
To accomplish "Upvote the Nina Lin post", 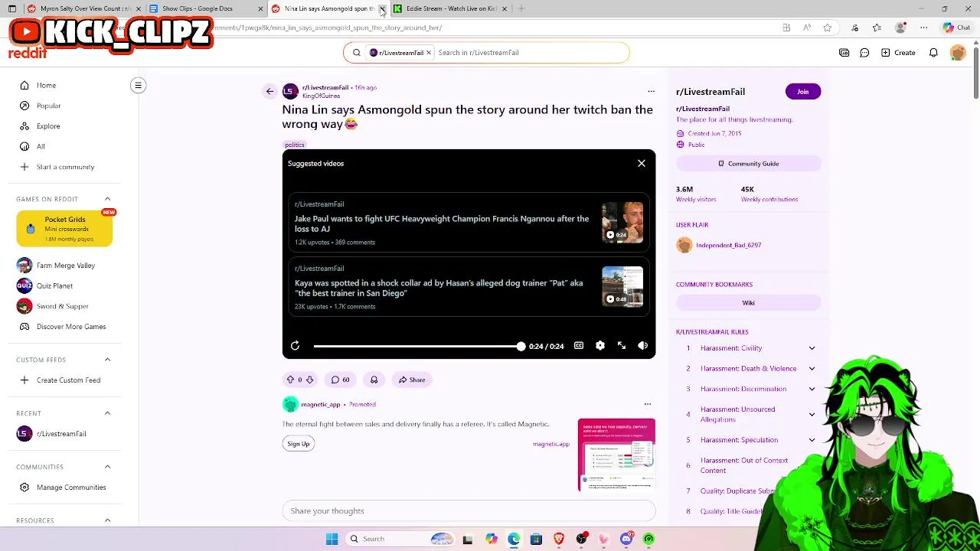I will tap(290, 380).
